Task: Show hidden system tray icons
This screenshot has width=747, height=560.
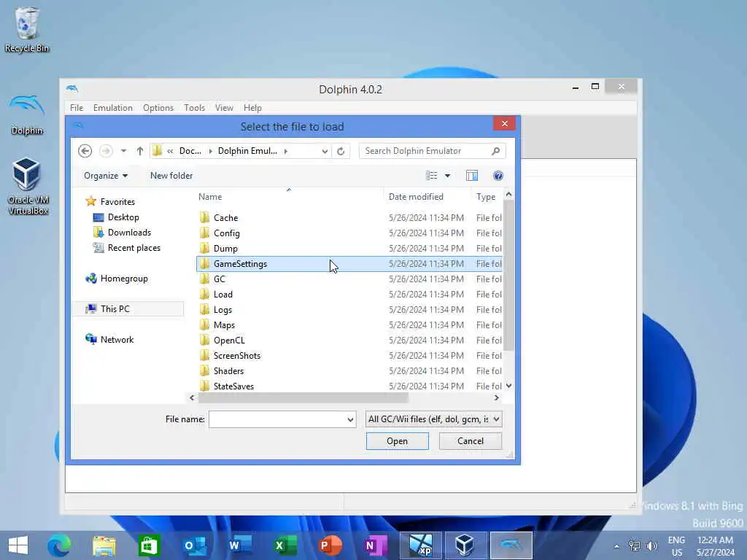Action: pyautogui.click(x=616, y=546)
